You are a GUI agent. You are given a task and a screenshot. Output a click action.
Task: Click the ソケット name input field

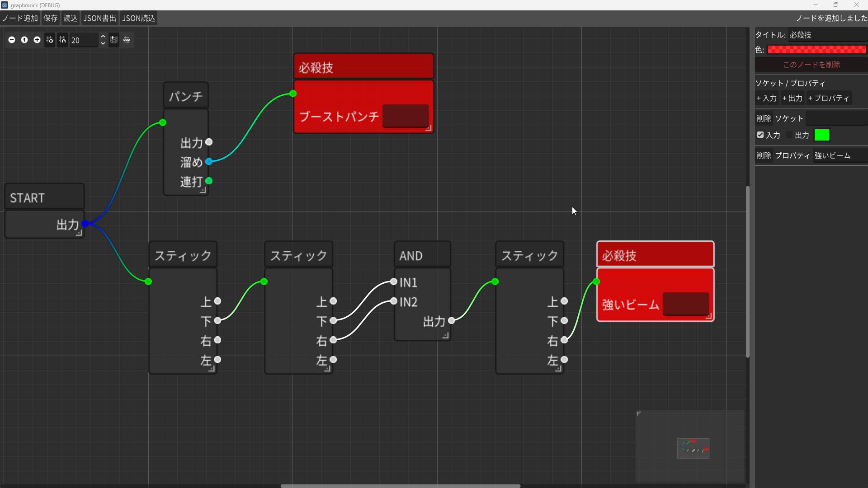coord(836,118)
